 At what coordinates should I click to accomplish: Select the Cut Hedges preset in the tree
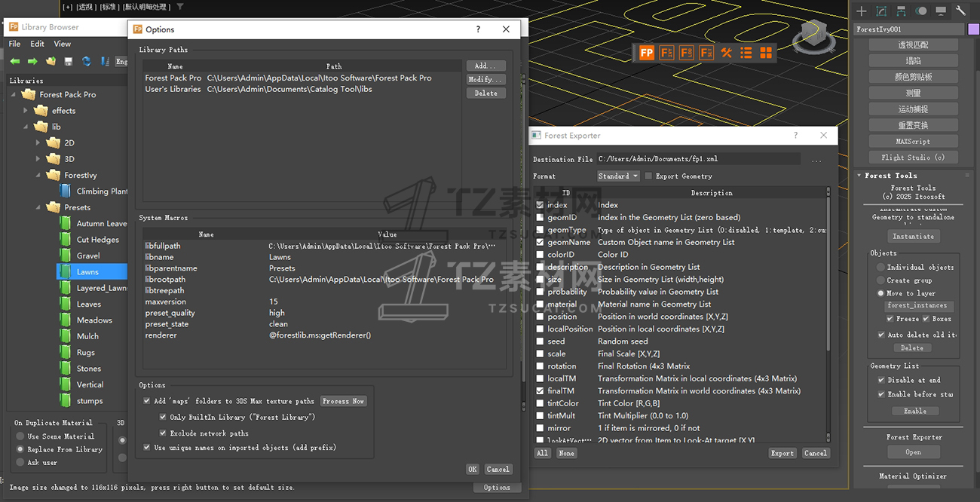coord(98,240)
